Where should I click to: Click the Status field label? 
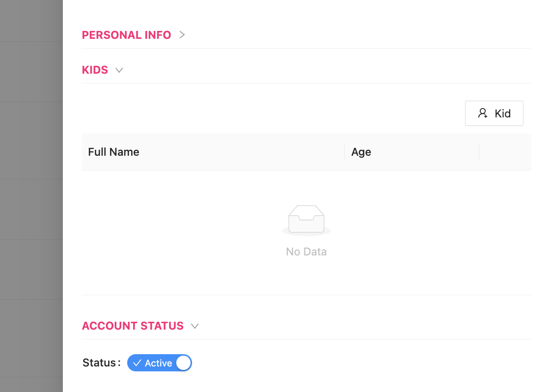point(100,363)
